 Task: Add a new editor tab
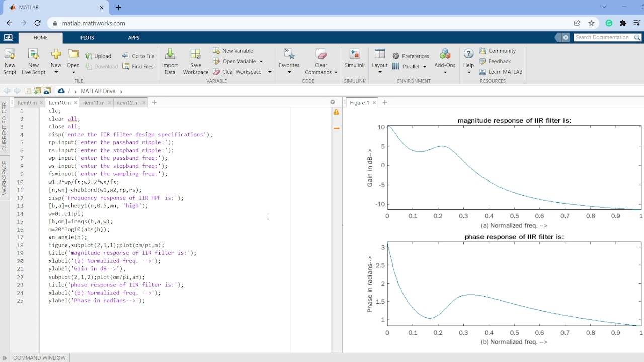[154, 102]
